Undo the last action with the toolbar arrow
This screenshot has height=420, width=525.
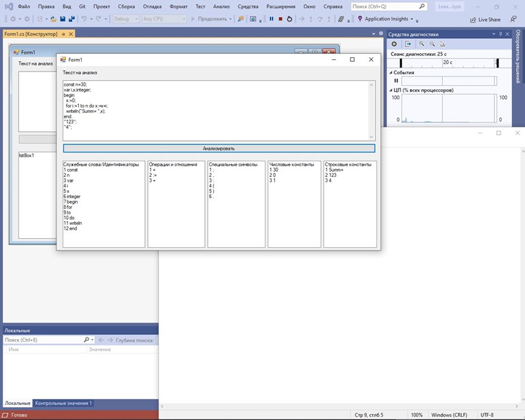tap(84, 19)
